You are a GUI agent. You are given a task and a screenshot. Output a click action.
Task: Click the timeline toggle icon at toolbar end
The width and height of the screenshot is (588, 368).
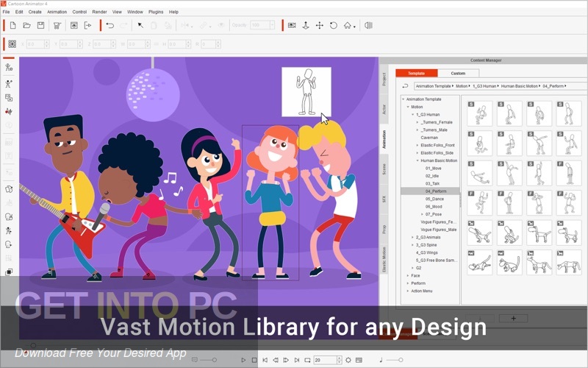[369, 26]
